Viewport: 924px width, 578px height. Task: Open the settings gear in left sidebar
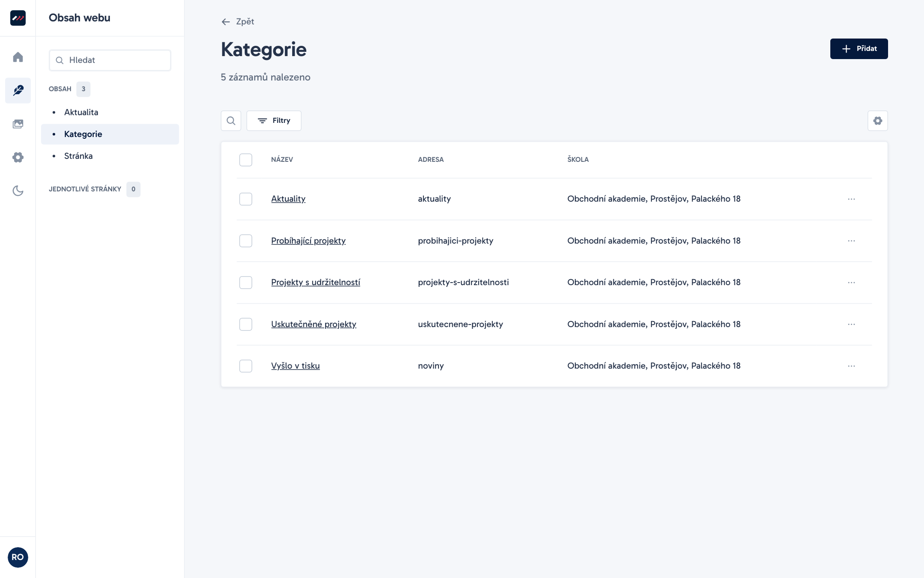(18, 157)
